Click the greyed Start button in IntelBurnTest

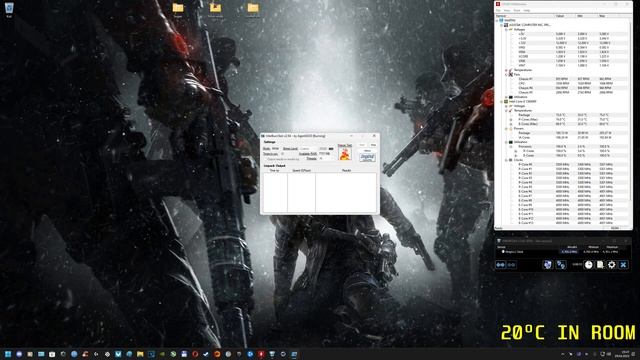coord(362,145)
